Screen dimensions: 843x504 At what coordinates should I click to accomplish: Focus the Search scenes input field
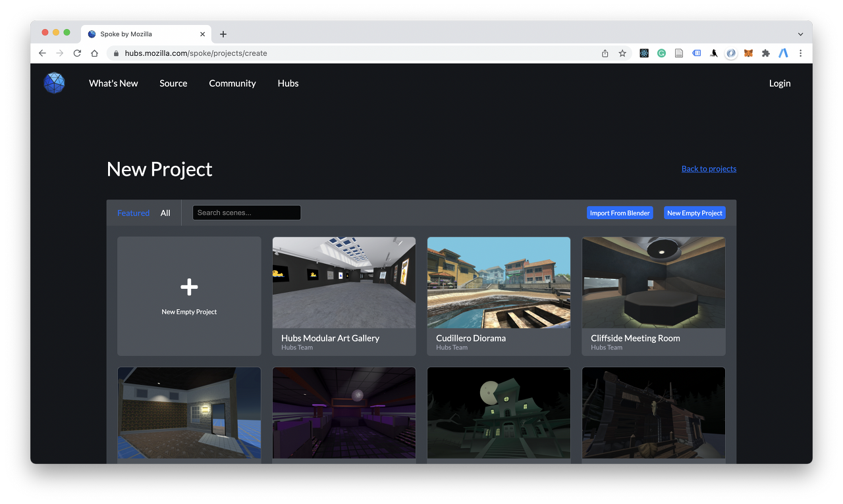click(x=246, y=213)
